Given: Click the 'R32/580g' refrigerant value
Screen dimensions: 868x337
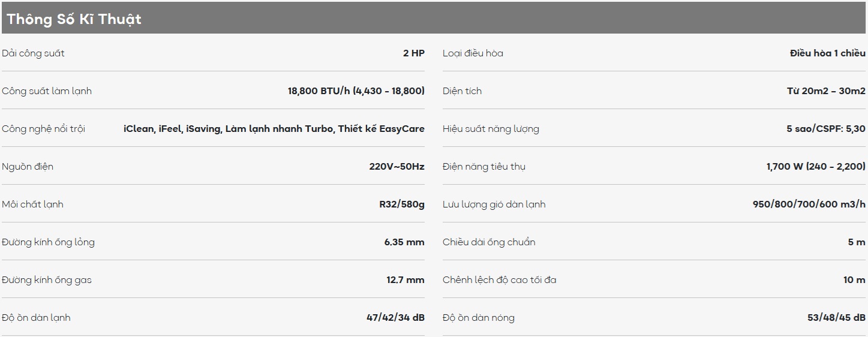Looking at the screenshot, I should pyautogui.click(x=402, y=204).
